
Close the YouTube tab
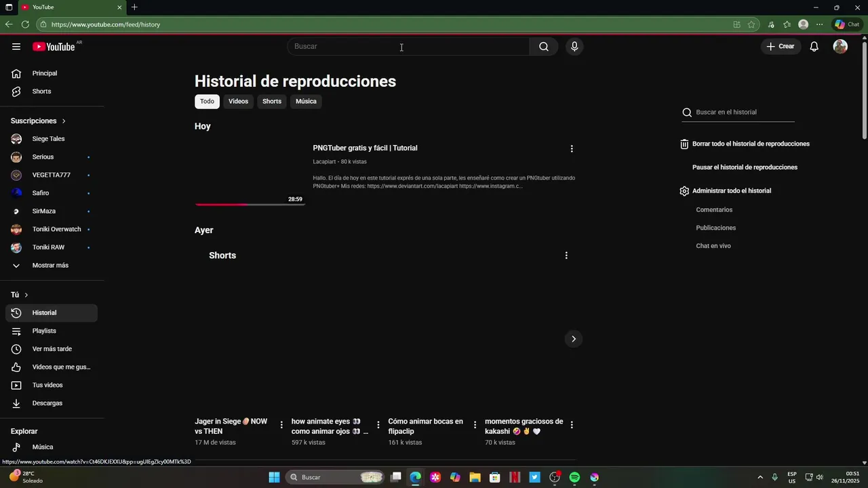(x=119, y=7)
